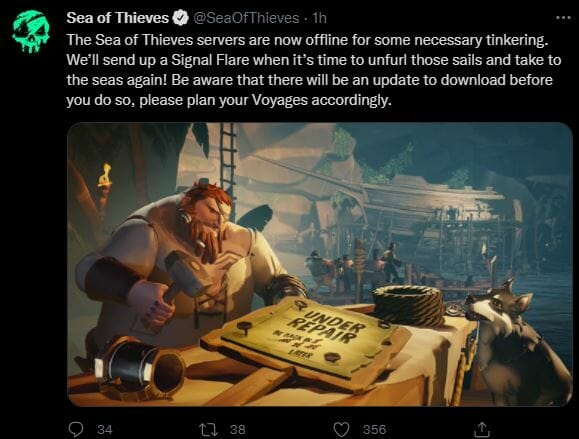
Task: Reply using the speech bubble icon
Action: pos(76,429)
